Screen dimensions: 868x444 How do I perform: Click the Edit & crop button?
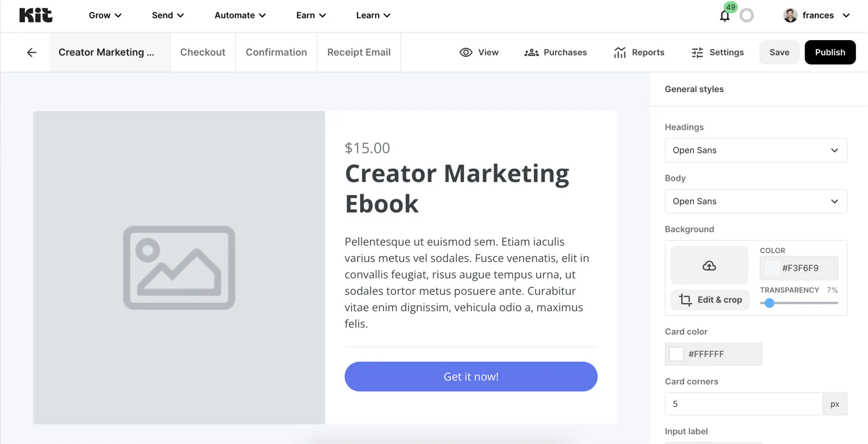coord(710,300)
